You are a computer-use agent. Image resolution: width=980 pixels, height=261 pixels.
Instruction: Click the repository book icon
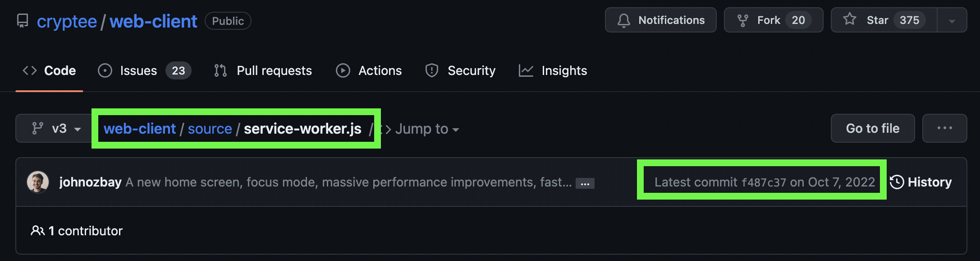pos(22,21)
